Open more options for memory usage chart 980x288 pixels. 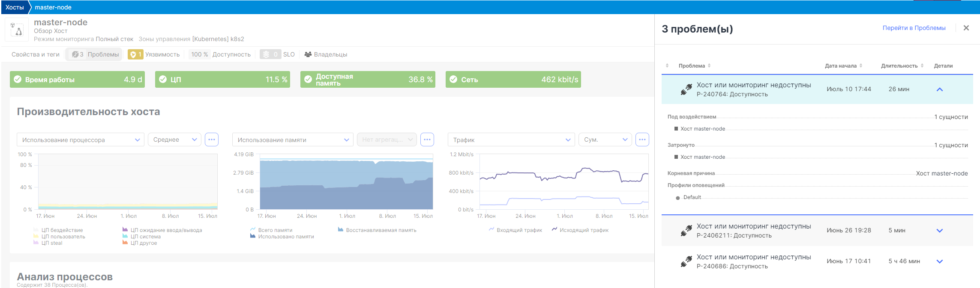coord(427,140)
